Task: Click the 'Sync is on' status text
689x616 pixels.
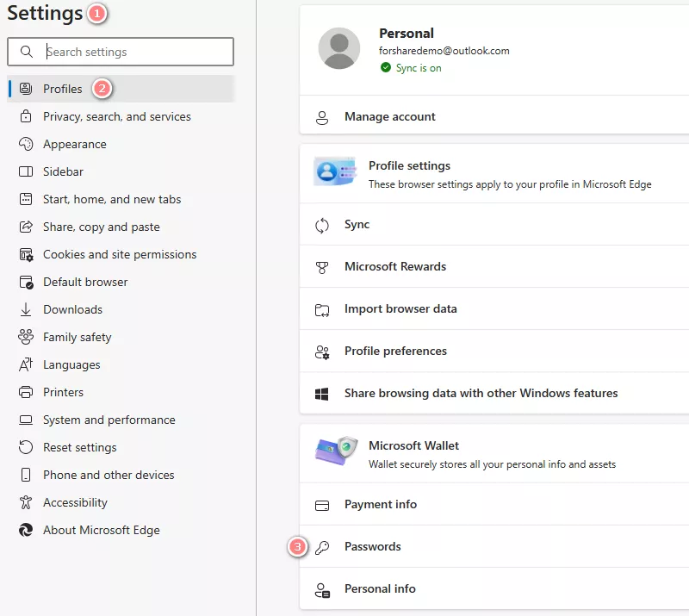Action: coord(419,68)
